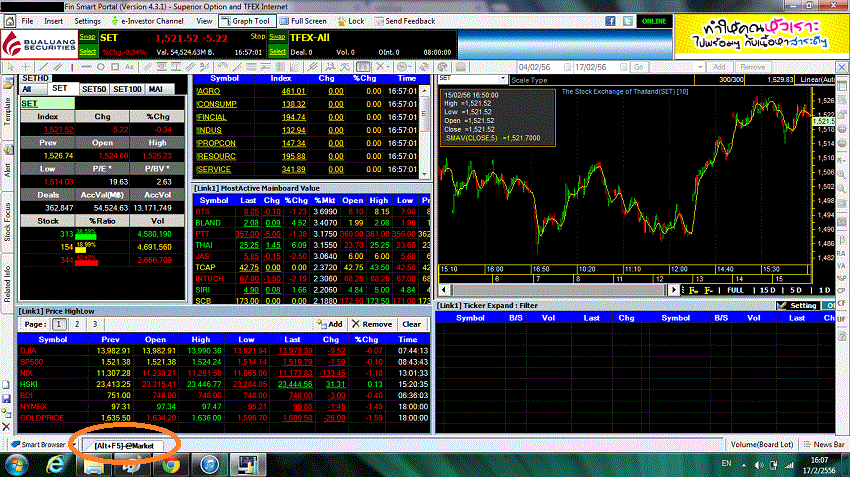
Task: Click the Windows Start button
Action: pyautogui.click(x=17, y=465)
